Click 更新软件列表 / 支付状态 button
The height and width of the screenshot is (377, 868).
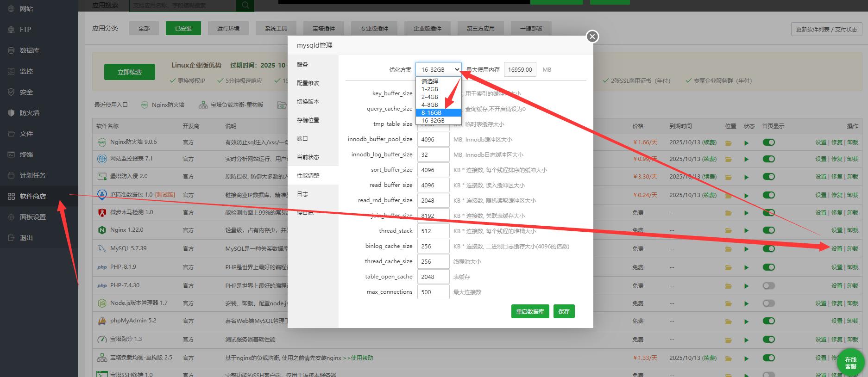click(826, 29)
